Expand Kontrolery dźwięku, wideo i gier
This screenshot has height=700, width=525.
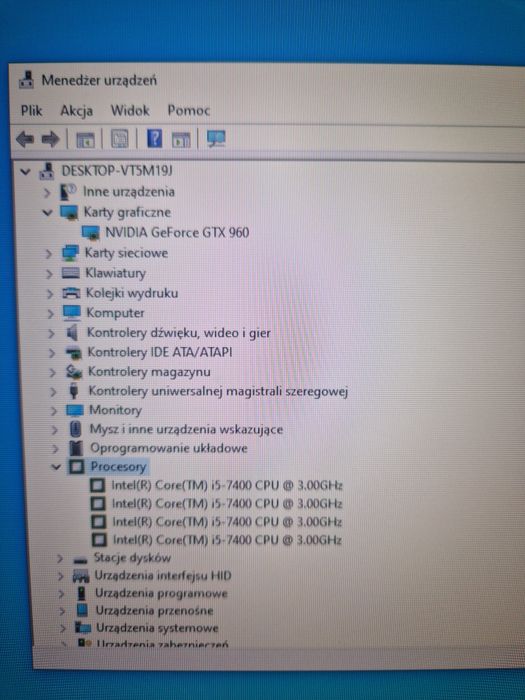click(51, 333)
